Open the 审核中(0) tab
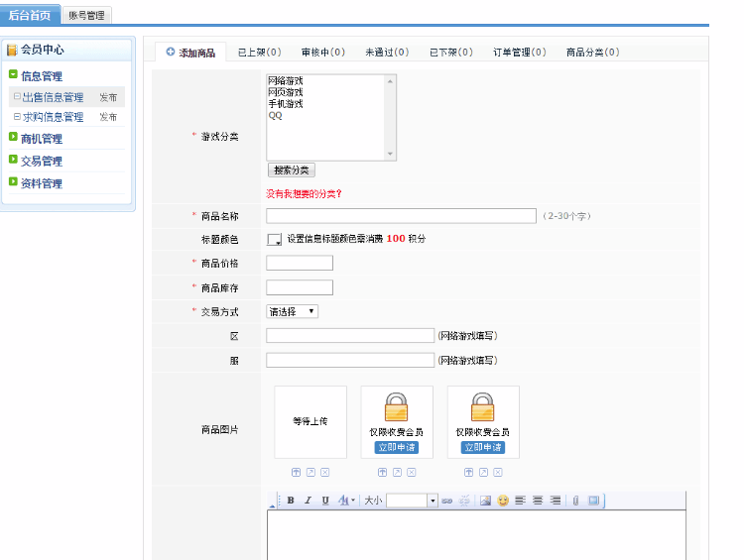Screen dimensions: 744x560 coord(323,53)
